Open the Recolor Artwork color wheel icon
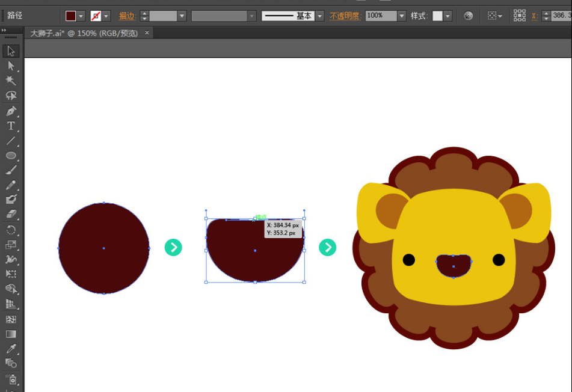The image size is (572, 392). point(469,16)
